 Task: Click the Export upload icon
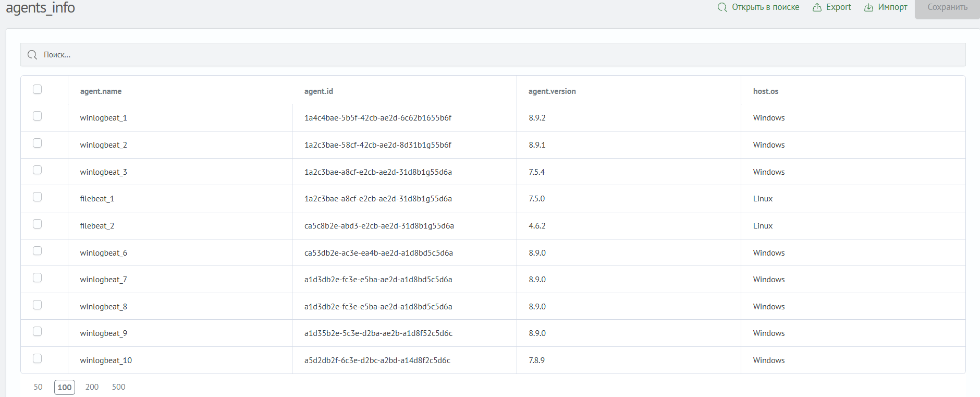tap(817, 7)
